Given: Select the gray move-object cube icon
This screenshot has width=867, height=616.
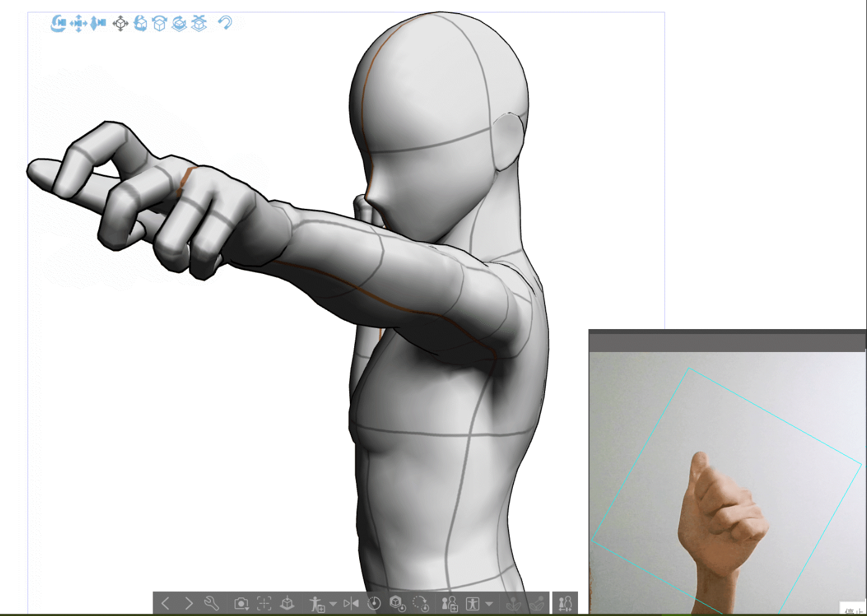Looking at the screenshot, I should (120, 24).
